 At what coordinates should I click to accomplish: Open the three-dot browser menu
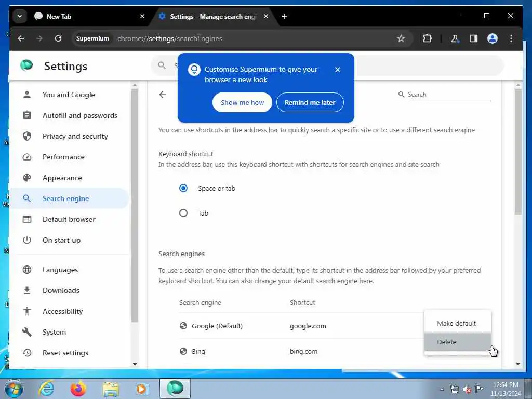pyautogui.click(x=511, y=38)
